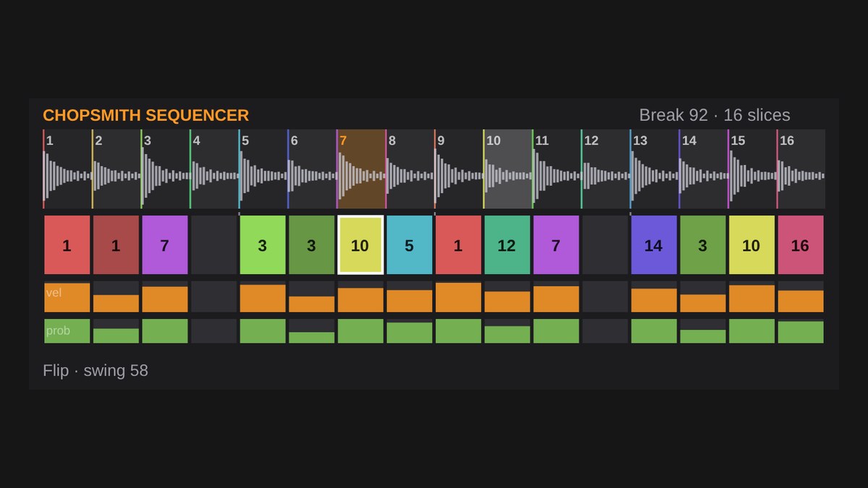Adjust the step 2 probability bar
The height and width of the screenshot is (488, 868).
(116, 331)
